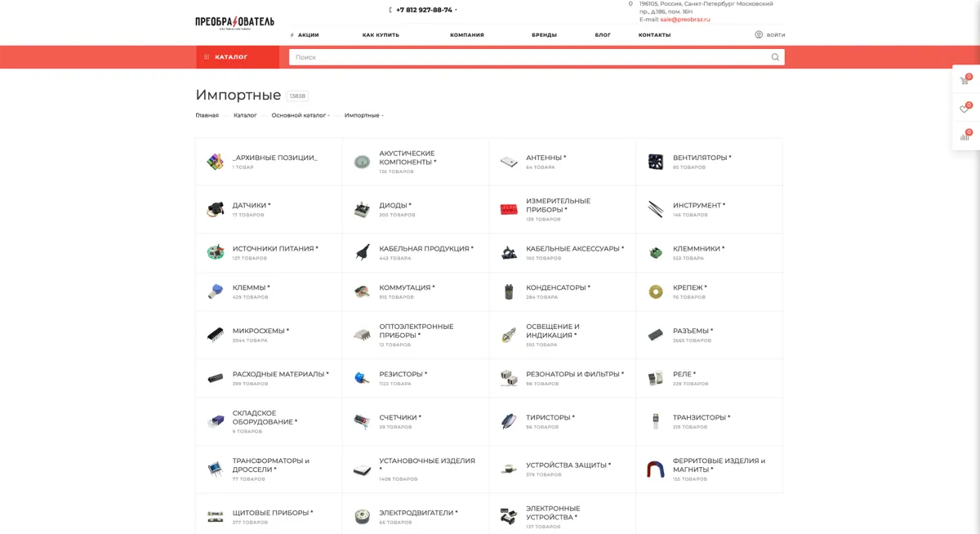Viewport: 980px width, 534px height.
Task: Open Кабельные аксессуары category link
Action: tap(575, 249)
